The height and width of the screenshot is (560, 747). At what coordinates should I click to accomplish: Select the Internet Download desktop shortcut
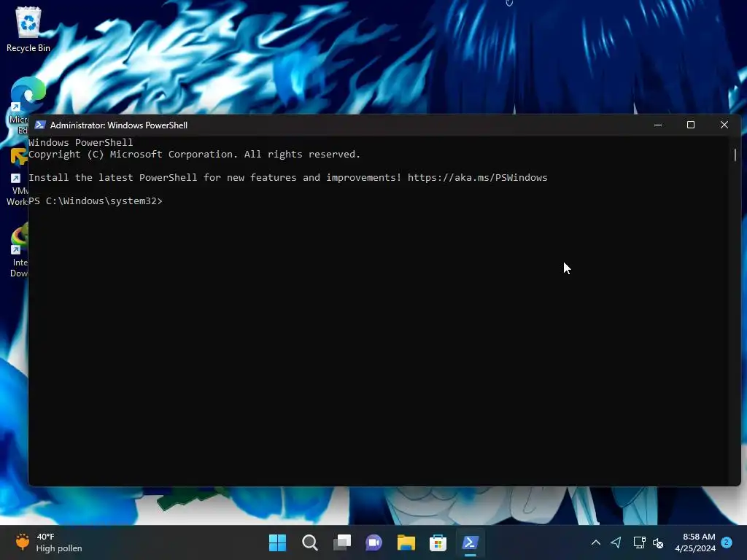coord(19,251)
